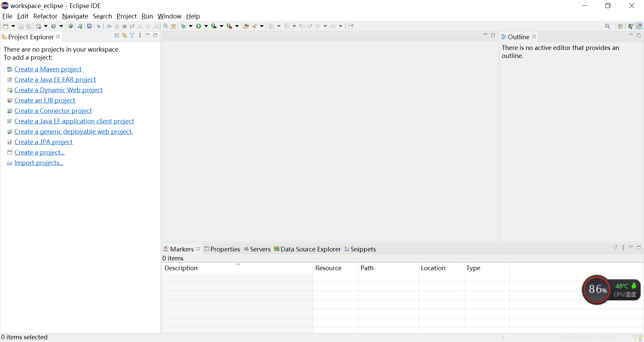This screenshot has height=342, width=644.
Task: Click the New wizard toolbar icon
Action: tap(6, 26)
